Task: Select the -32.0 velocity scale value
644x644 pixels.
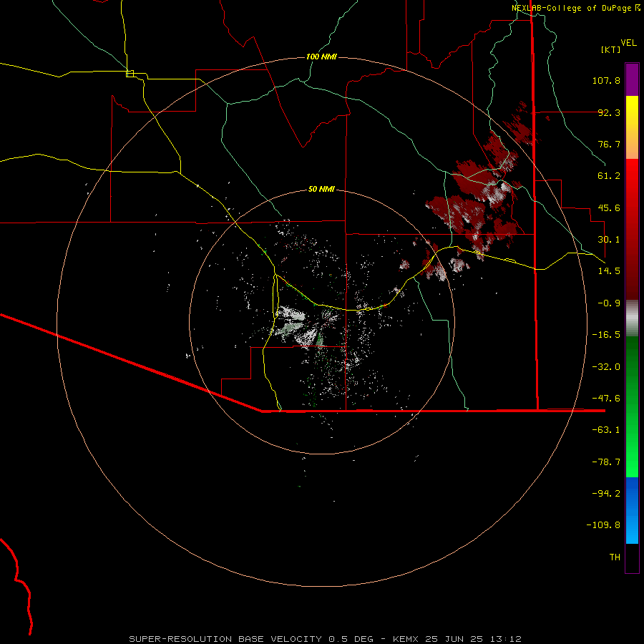Action: [x=606, y=367]
